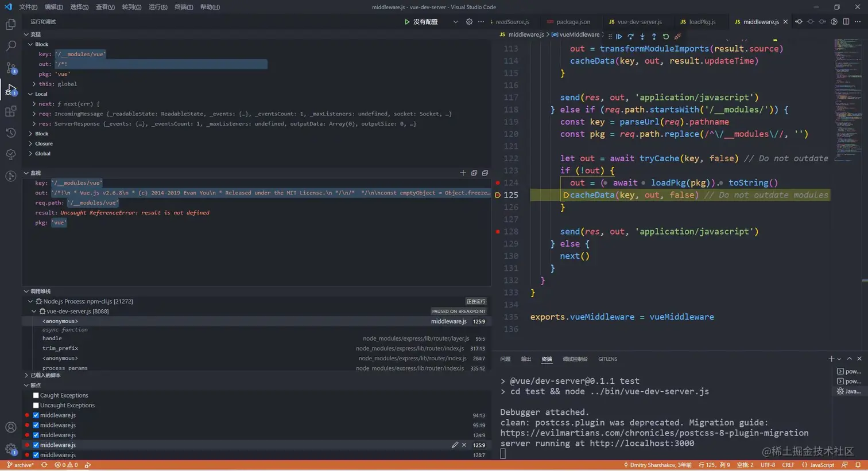Disable the middleware.js 124:9 breakpoint
This screenshot has width=868, height=471.
point(36,435)
